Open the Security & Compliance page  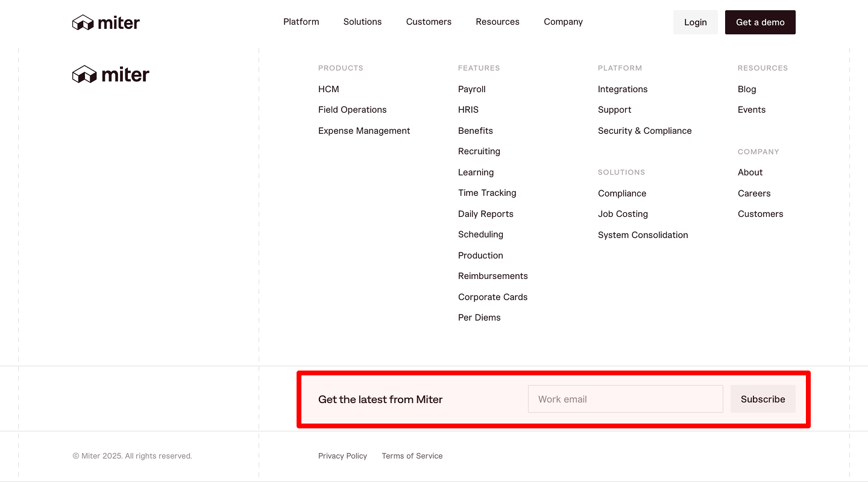[x=644, y=130]
